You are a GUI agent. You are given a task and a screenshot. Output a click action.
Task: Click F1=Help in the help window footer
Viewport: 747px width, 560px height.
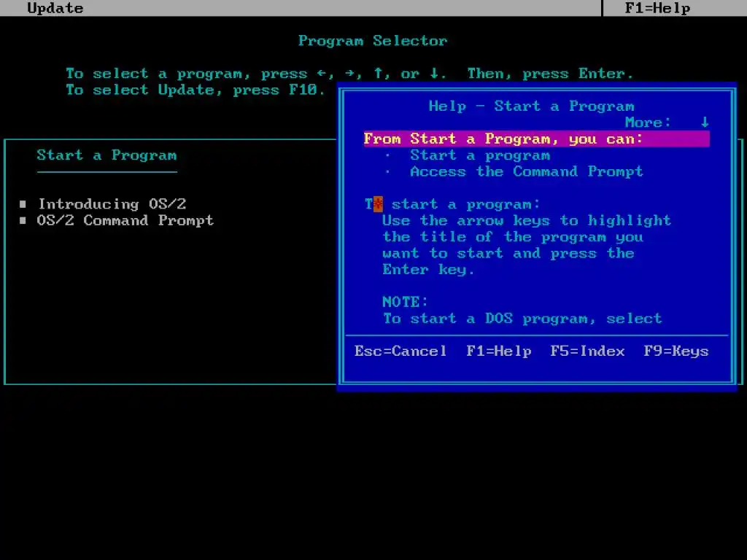(499, 351)
